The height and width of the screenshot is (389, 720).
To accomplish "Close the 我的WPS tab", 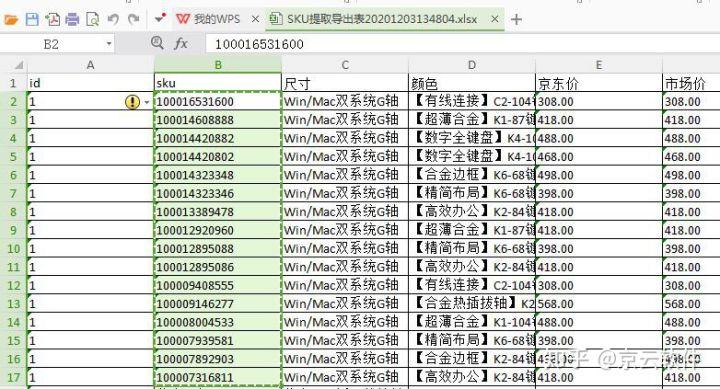I will tap(256, 19).
